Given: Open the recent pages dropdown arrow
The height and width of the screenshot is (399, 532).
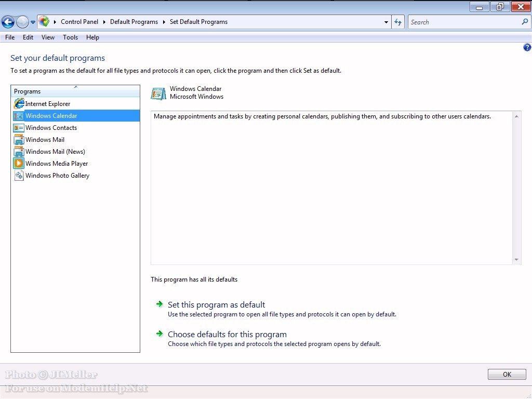Looking at the screenshot, I should pyautogui.click(x=33, y=22).
